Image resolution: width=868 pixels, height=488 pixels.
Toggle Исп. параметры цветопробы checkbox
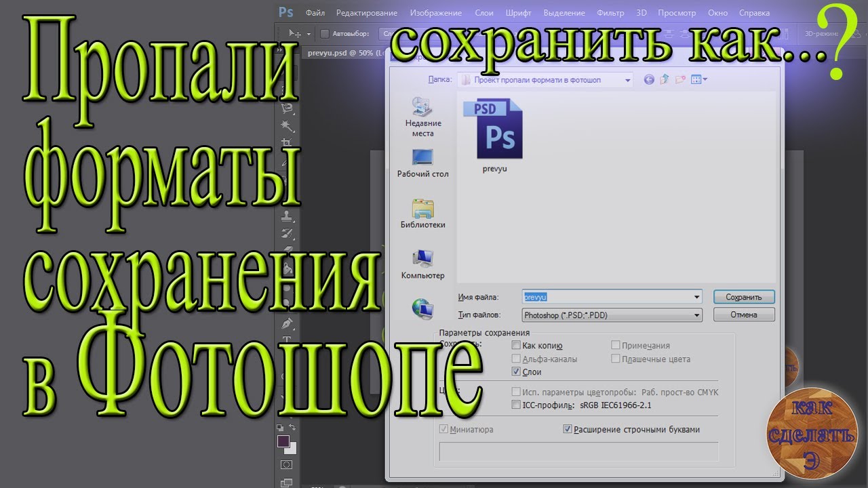click(516, 392)
